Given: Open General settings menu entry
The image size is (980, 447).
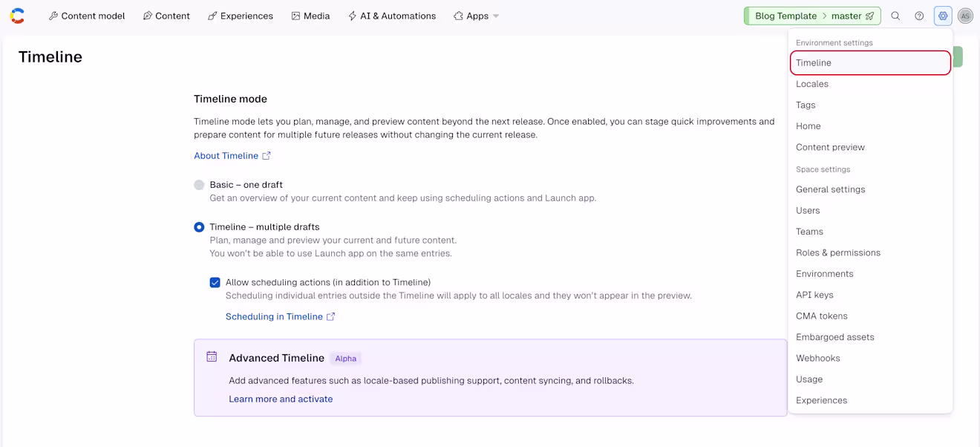Looking at the screenshot, I should pyautogui.click(x=870, y=189).
